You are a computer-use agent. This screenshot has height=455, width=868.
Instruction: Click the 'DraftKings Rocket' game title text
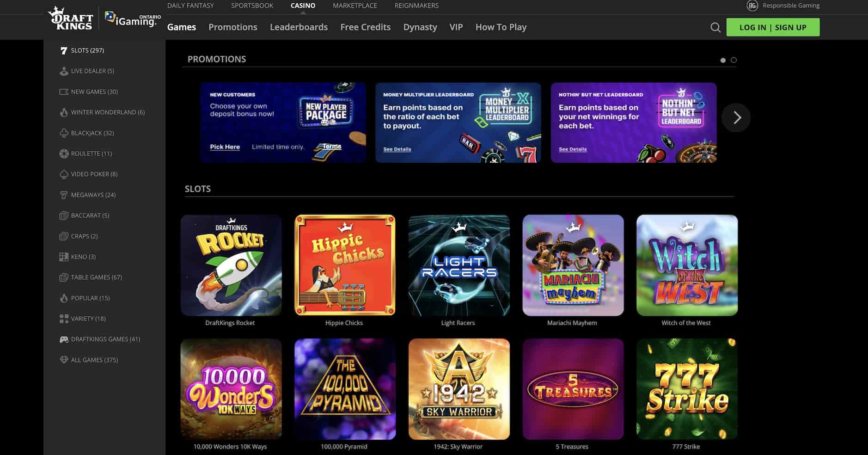tap(230, 323)
